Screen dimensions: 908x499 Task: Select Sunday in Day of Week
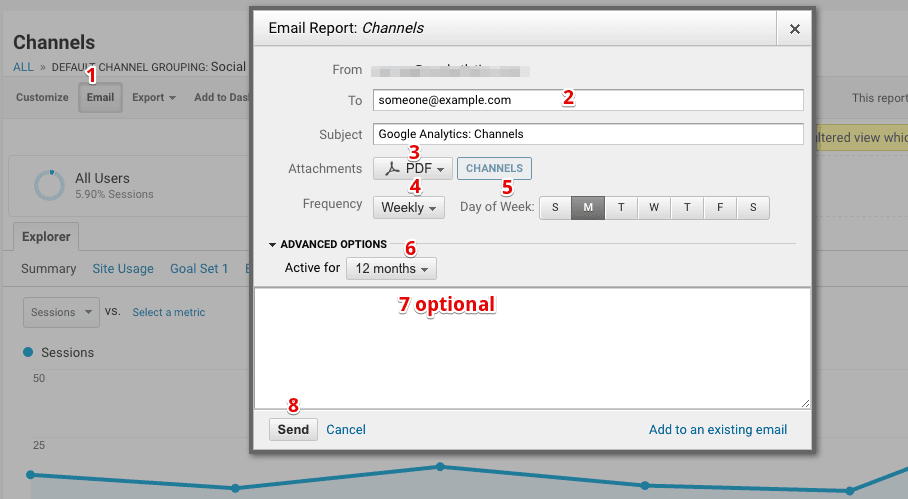point(555,208)
